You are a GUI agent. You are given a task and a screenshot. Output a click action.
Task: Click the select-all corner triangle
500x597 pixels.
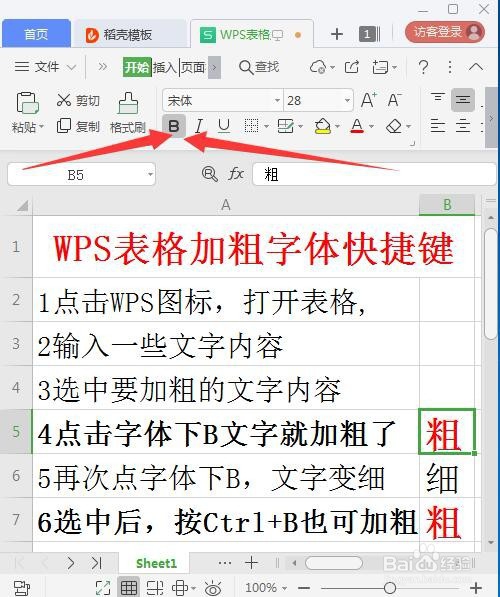point(23,206)
